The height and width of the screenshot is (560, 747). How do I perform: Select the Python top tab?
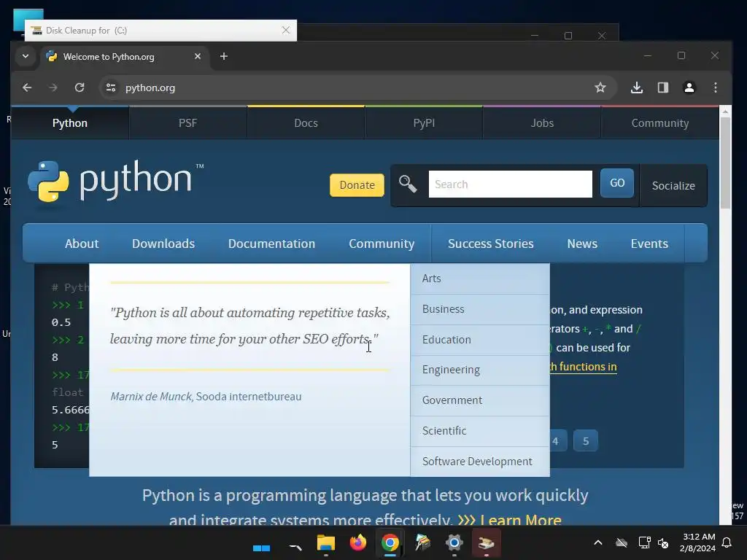(70, 122)
